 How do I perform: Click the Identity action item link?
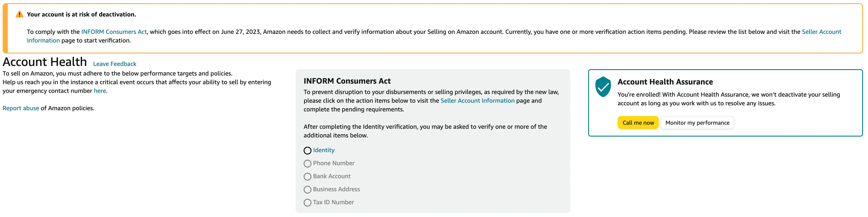pos(324,150)
